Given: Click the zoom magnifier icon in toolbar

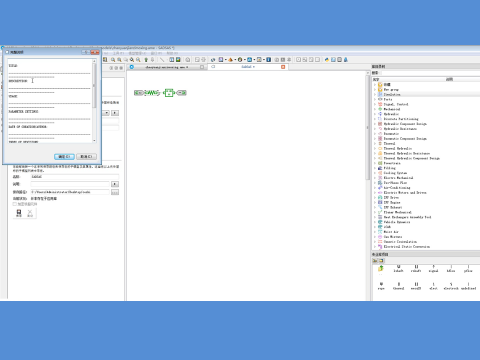Looking at the screenshot, I should (x=113, y=60).
